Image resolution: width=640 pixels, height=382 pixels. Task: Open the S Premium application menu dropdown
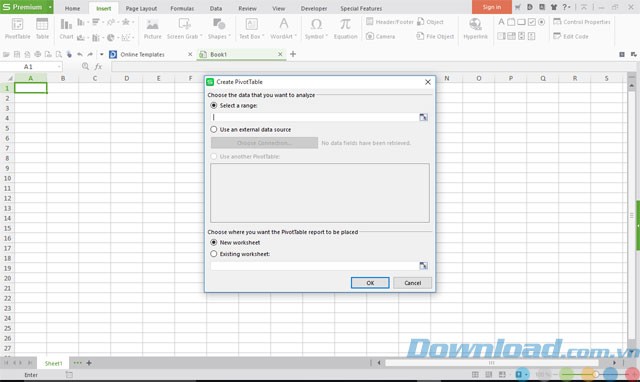[50, 7]
